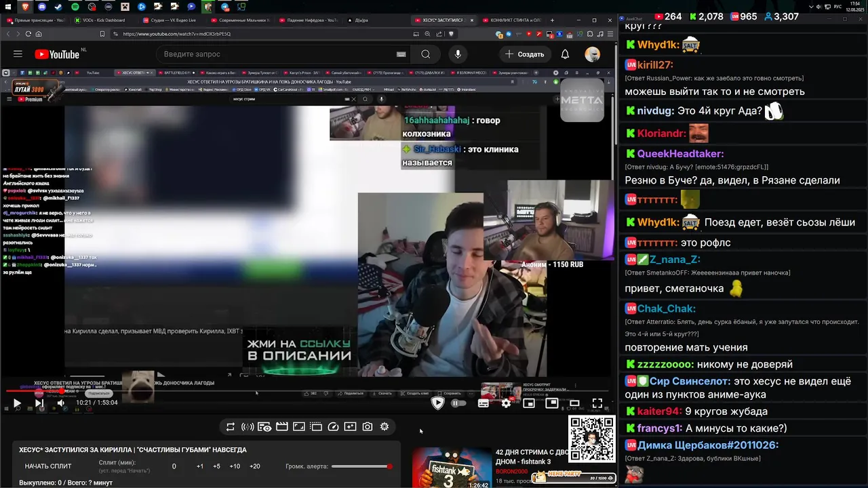Click the YouTube search magnifier button

click(425, 54)
